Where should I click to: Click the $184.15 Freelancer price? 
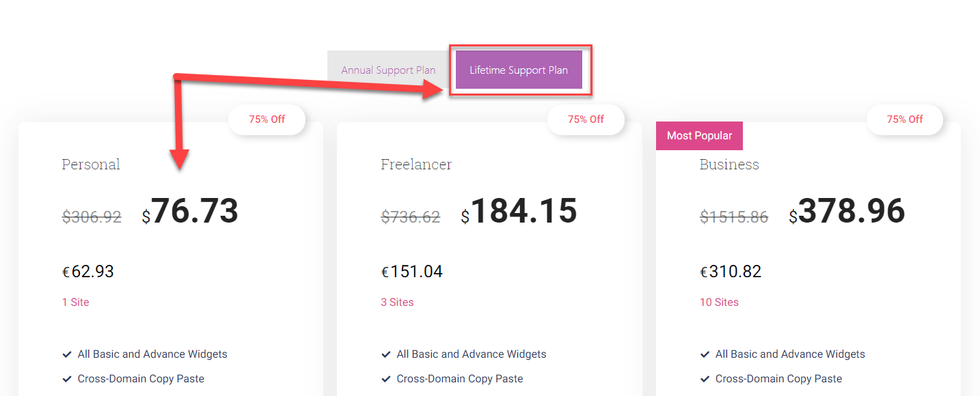[x=519, y=212]
